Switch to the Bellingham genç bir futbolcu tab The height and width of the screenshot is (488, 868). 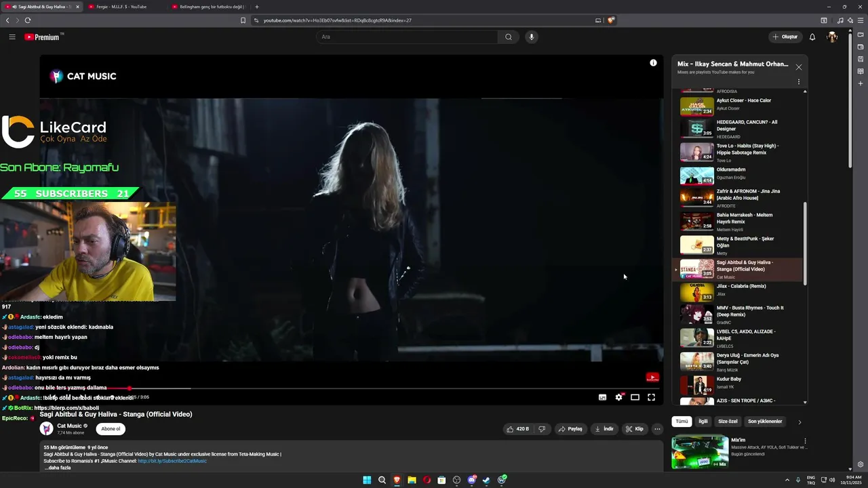point(209,7)
